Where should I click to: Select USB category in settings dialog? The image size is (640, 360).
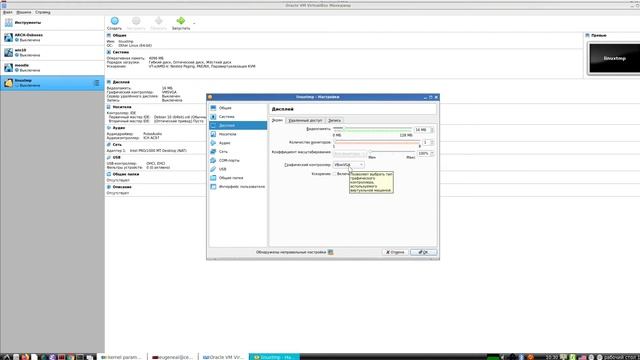point(238,169)
